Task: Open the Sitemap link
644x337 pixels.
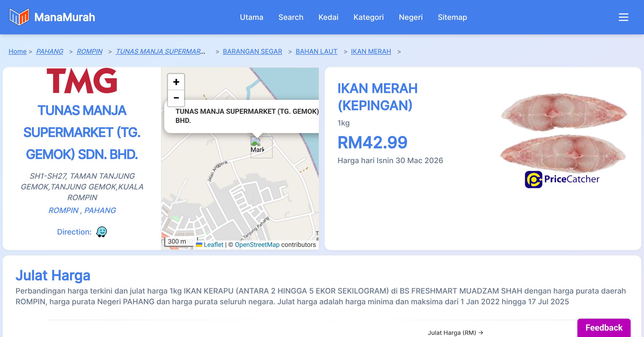Action: coord(452,17)
